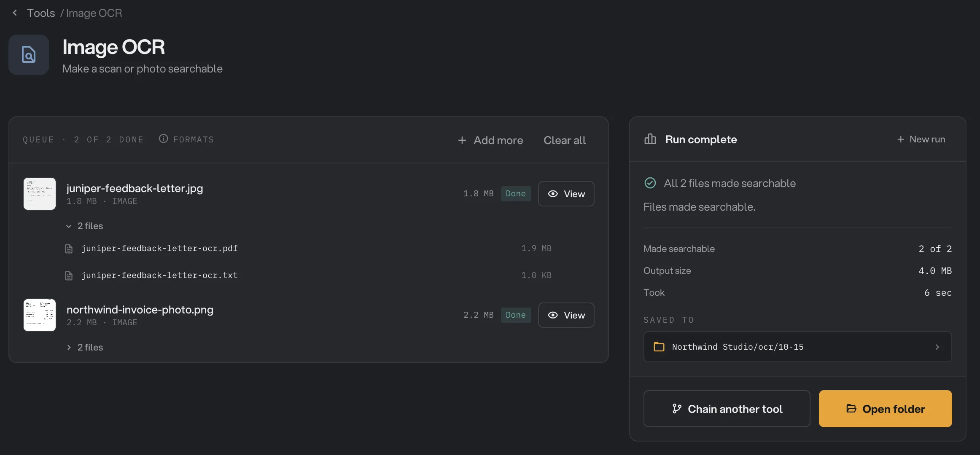Click the document icon next to juniper-feedback-letter-ocr.txt

click(x=69, y=276)
